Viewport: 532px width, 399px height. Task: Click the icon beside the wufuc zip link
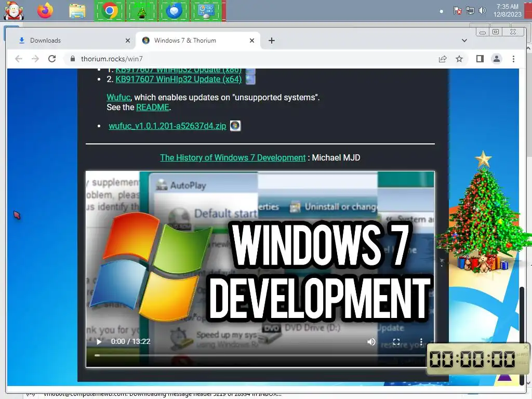click(x=235, y=126)
